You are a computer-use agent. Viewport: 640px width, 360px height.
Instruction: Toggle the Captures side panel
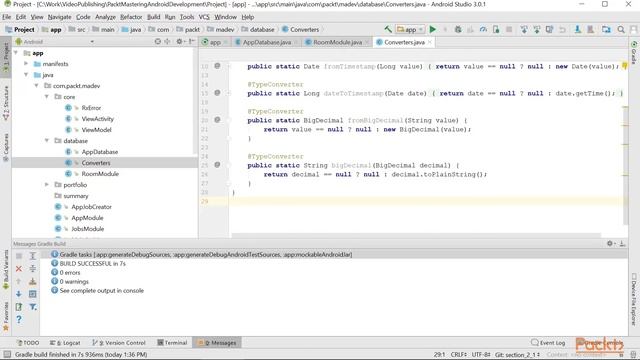6,147
